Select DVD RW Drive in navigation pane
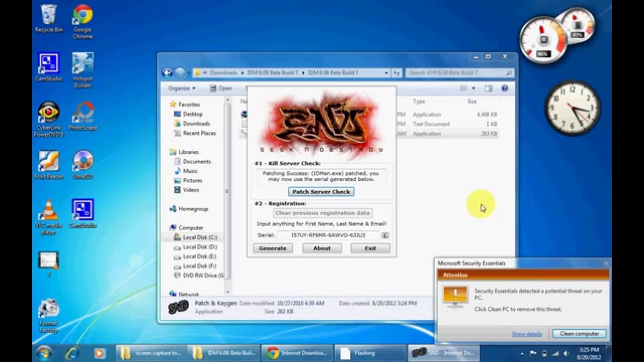Viewport: 644px width, 362px height. pyautogui.click(x=200, y=276)
